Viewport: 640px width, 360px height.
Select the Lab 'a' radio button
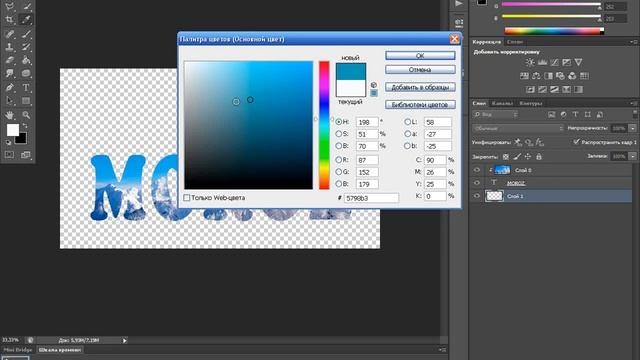[x=407, y=134]
